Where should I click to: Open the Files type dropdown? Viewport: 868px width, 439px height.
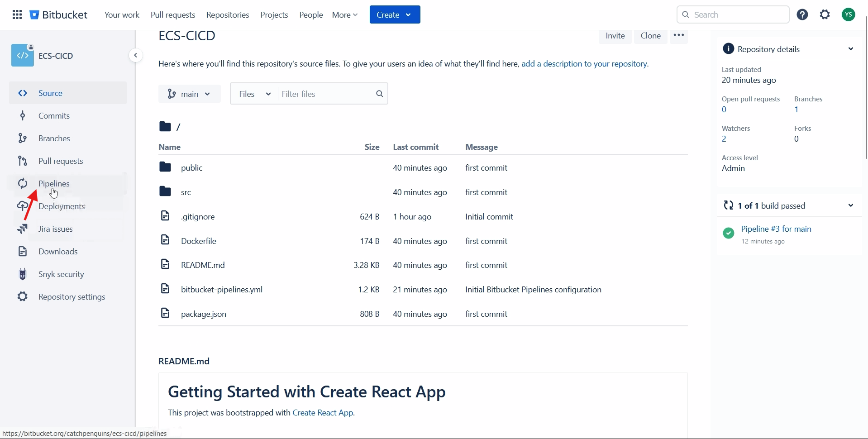(254, 94)
